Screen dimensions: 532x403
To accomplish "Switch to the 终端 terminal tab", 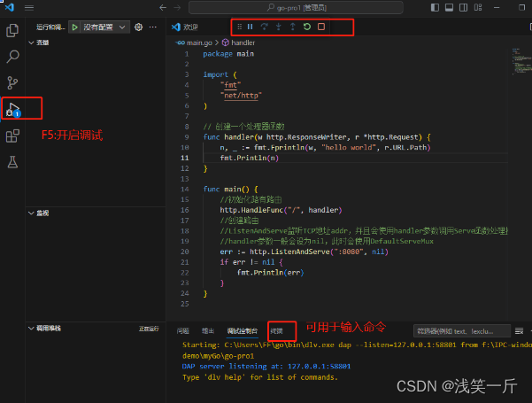I will (x=277, y=331).
